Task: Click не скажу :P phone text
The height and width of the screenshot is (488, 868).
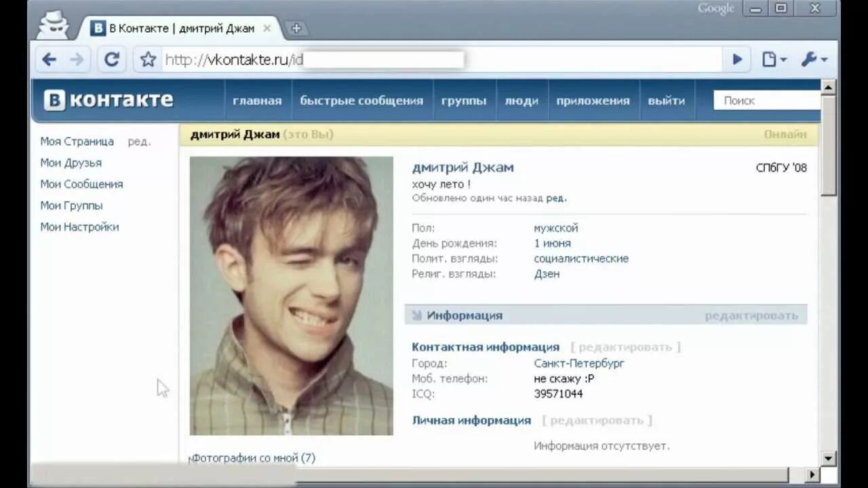Action: pos(564,379)
